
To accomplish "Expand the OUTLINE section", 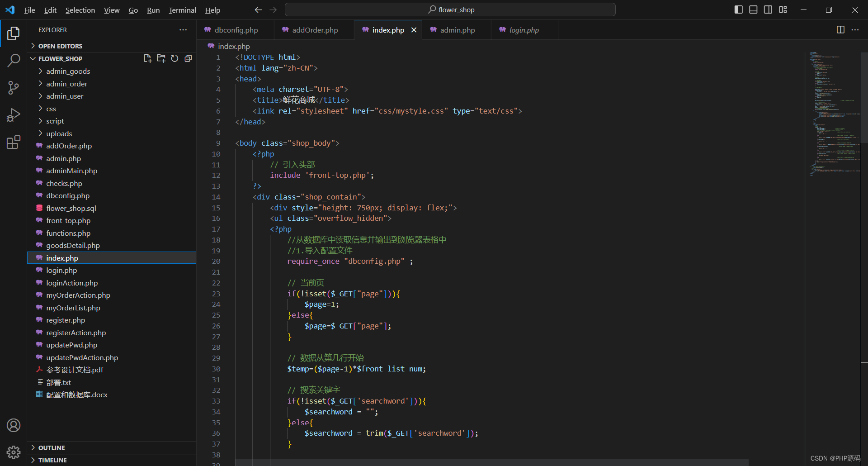I will point(112,447).
